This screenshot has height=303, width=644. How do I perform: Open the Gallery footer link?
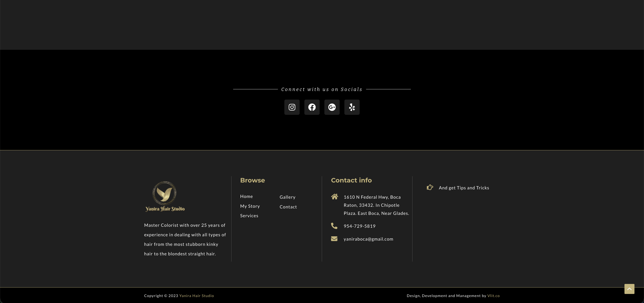[287, 197]
